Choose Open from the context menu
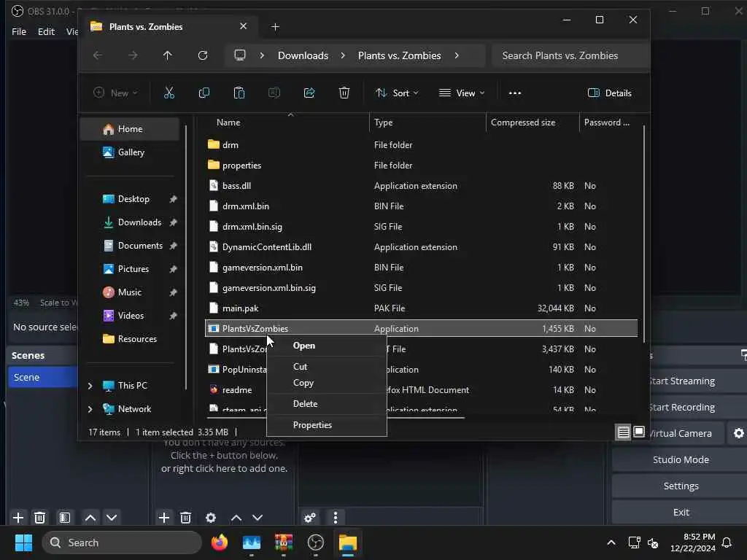The width and height of the screenshot is (747, 560). point(327,346)
